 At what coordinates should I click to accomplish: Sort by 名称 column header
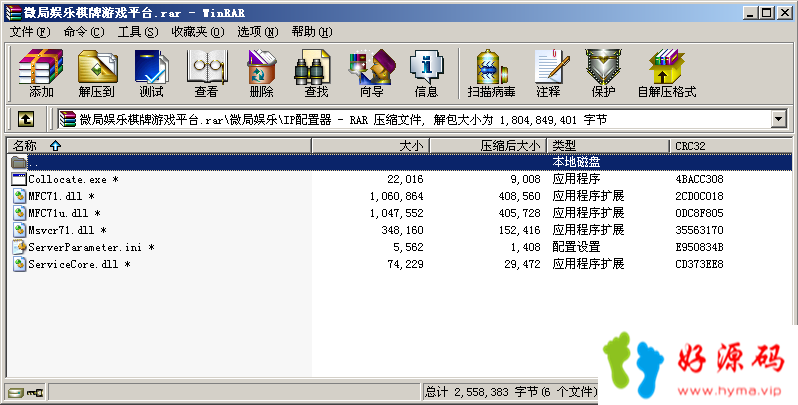pos(159,146)
